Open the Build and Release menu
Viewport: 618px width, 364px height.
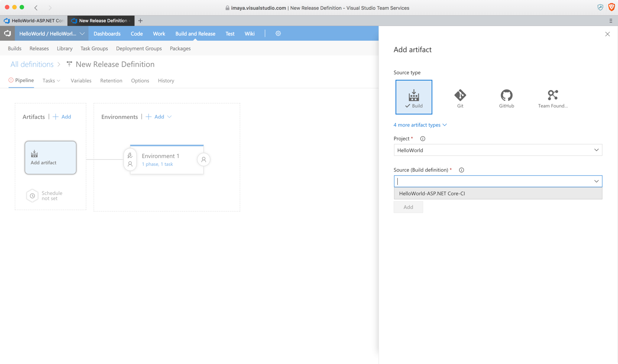click(195, 34)
